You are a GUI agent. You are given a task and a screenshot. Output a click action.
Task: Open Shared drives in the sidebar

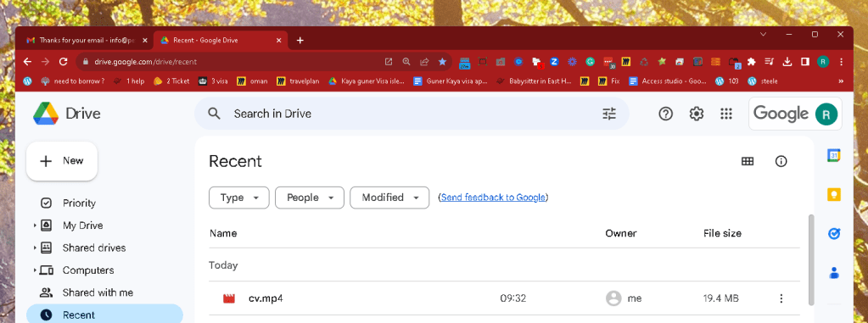pyautogui.click(x=94, y=248)
